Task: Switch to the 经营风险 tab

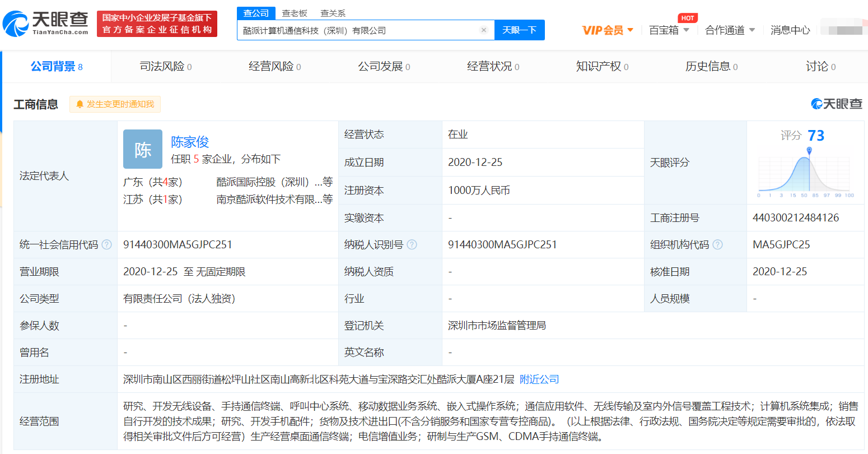Action: coord(275,67)
